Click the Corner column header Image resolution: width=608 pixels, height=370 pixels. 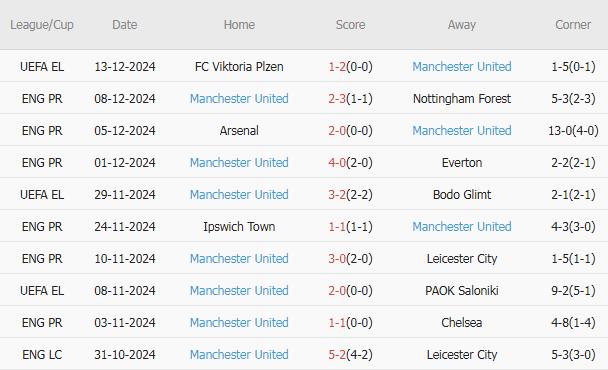573,25
